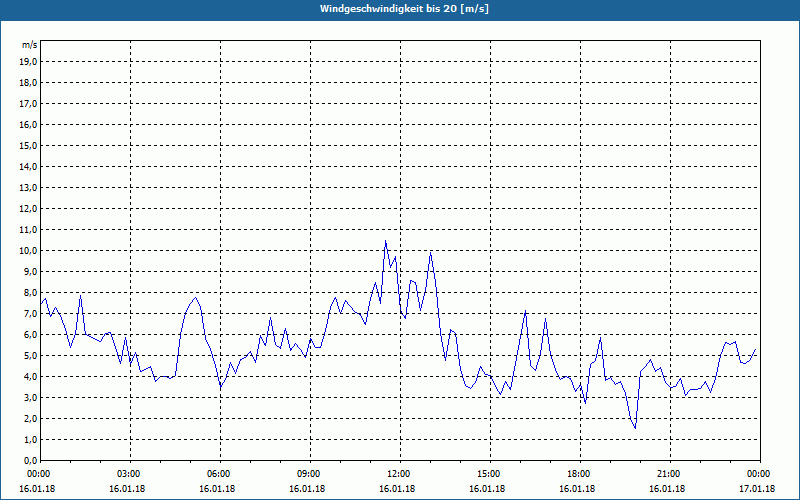
Task: Pick the 14,0 y-axis label
Action: (x=29, y=167)
